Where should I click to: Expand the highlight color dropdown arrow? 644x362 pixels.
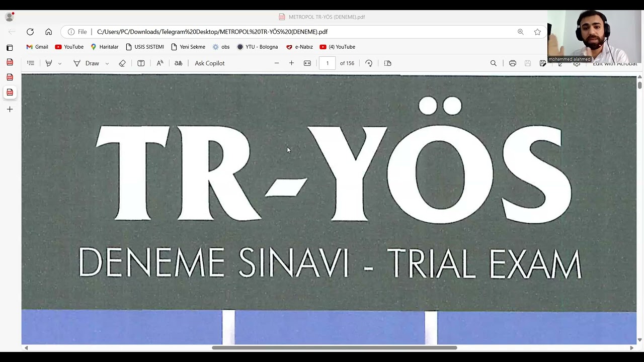click(x=60, y=63)
